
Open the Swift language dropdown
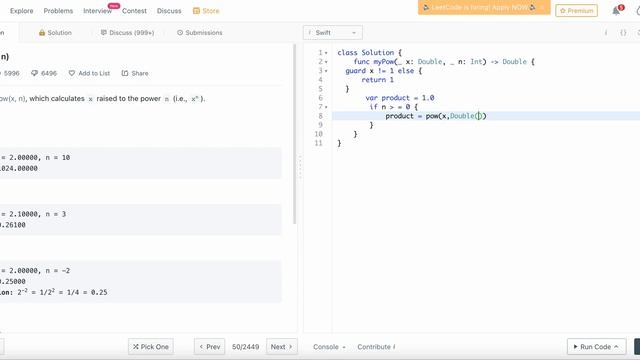333,33
